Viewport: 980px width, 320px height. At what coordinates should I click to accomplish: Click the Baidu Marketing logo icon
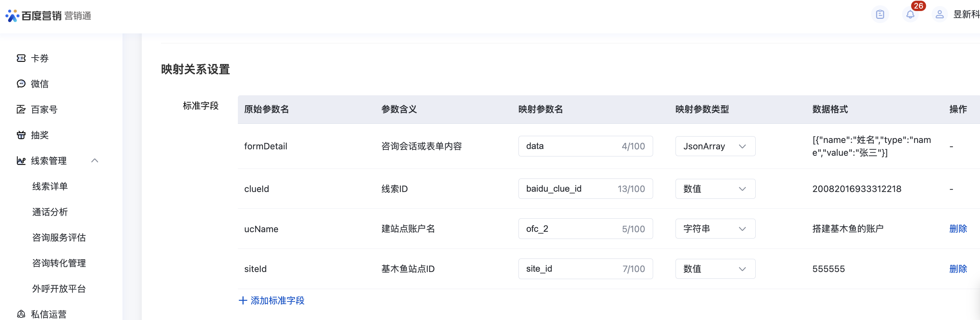point(12,16)
